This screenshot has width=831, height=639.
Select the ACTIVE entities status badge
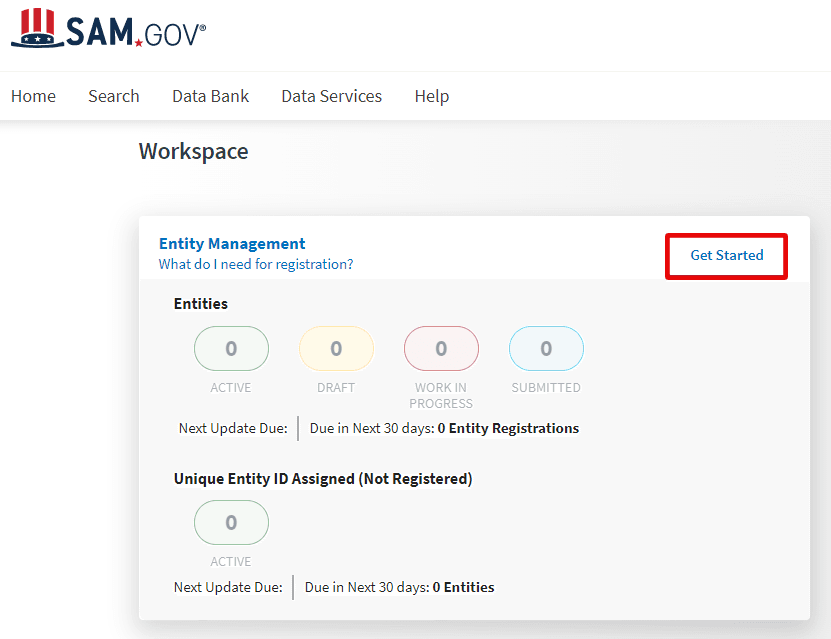click(231, 348)
